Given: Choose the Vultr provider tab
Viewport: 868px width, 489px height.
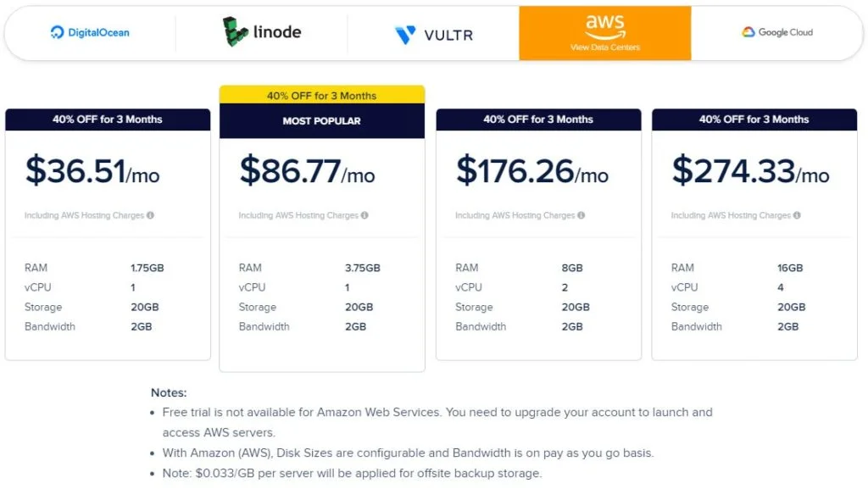Looking at the screenshot, I should pyautogui.click(x=433, y=33).
